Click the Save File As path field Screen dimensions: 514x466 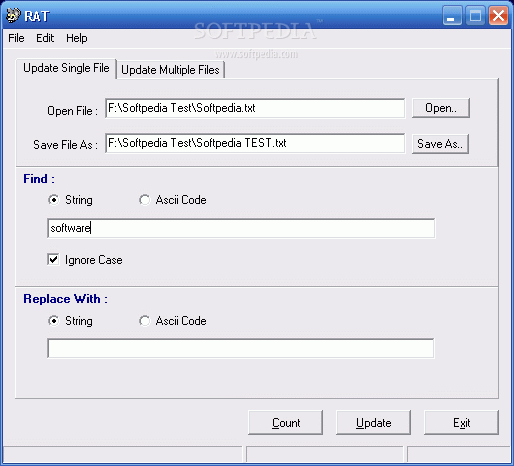pyautogui.click(x=255, y=143)
